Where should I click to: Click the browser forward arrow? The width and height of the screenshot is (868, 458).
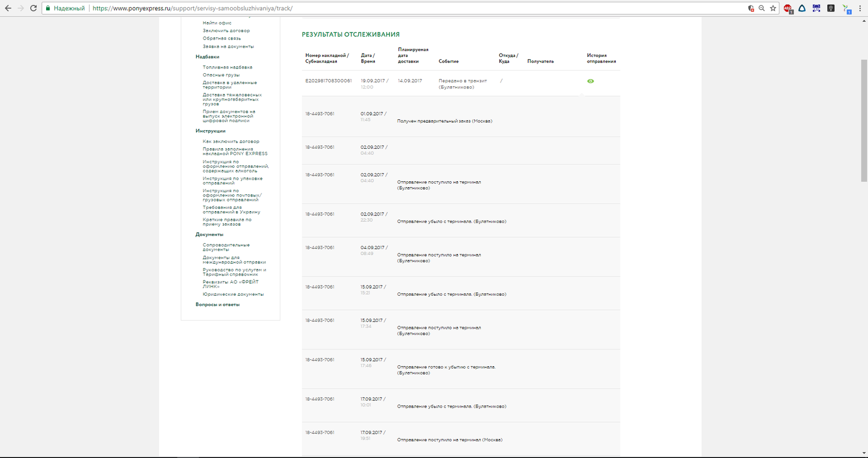pyautogui.click(x=21, y=8)
